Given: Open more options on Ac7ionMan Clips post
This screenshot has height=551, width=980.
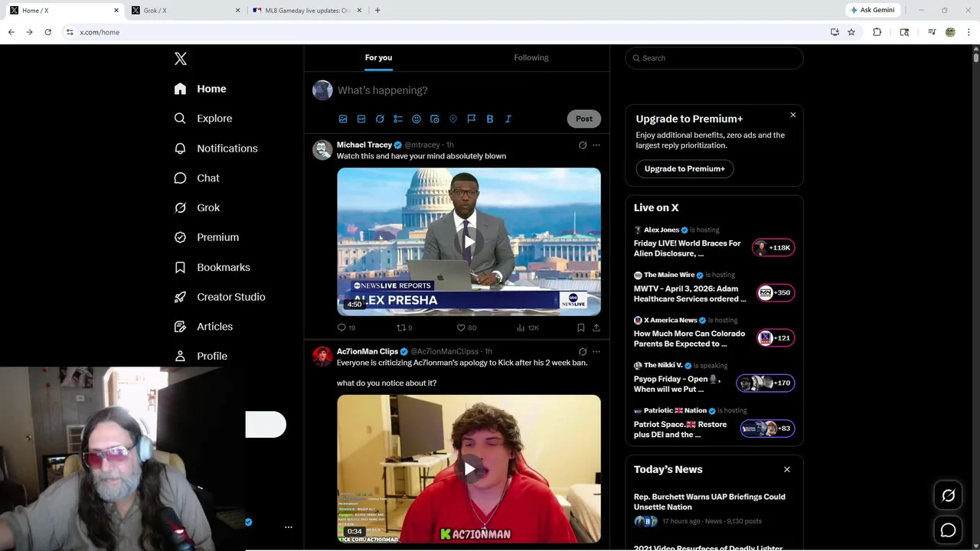Looking at the screenshot, I should click(596, 352).
